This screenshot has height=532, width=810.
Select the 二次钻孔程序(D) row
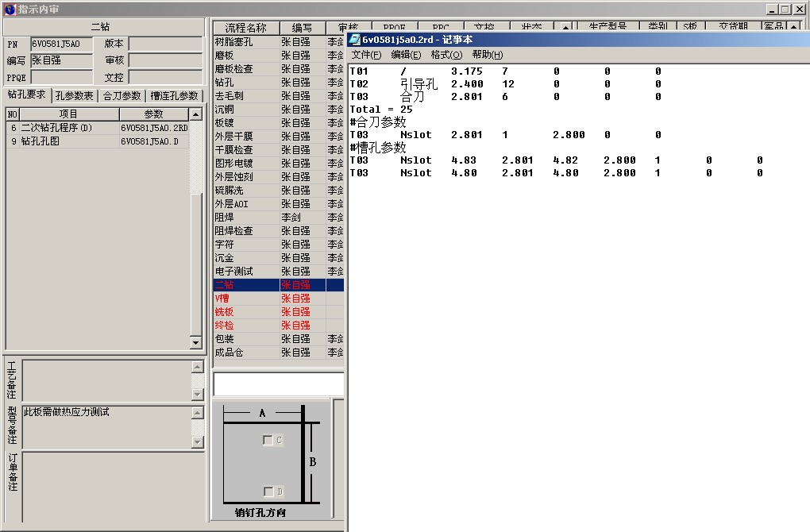[98, 128]
